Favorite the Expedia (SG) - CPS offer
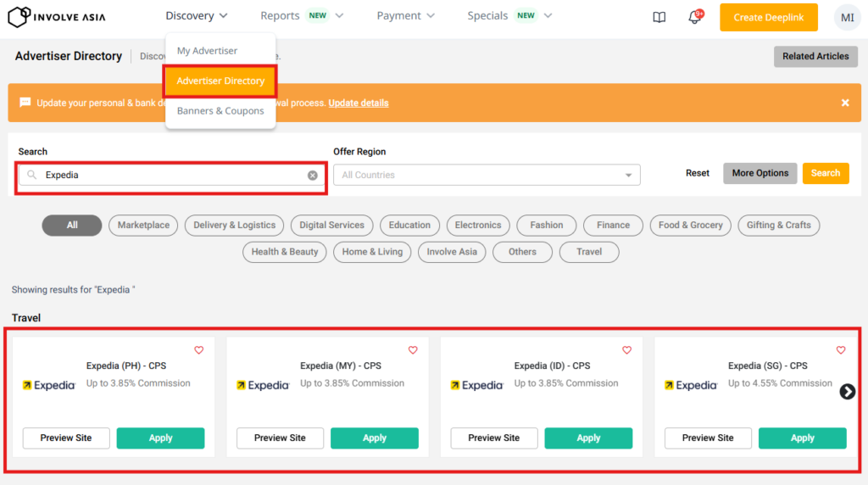The image size is (868, 485). pos(841,350)
